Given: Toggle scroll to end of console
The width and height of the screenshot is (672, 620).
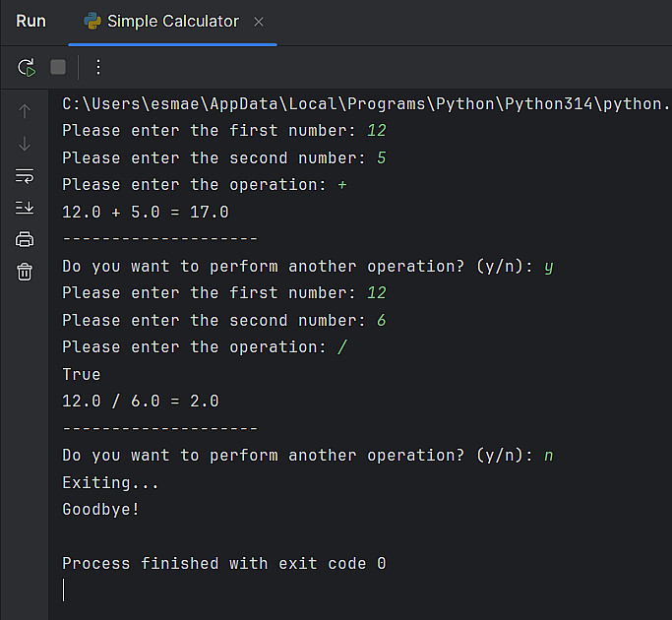Looking at the screenshot, I should [x=26, y=208].
